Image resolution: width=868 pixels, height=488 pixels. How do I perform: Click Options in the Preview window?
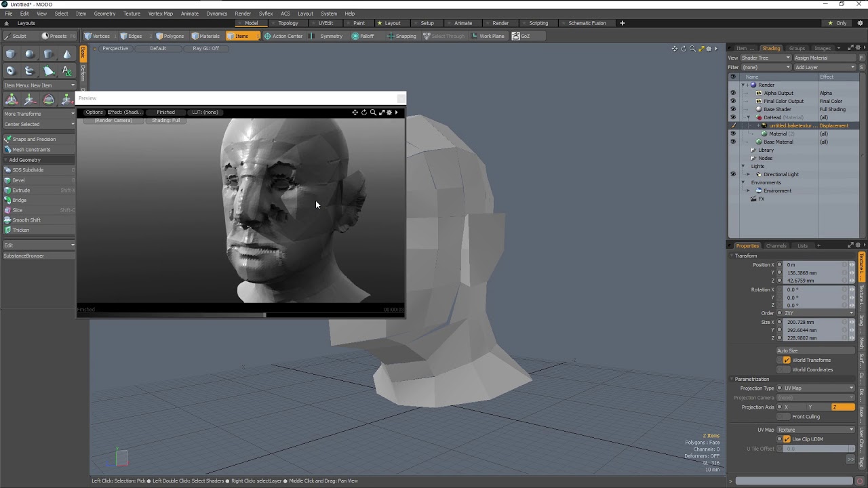(x=94, y=113)
